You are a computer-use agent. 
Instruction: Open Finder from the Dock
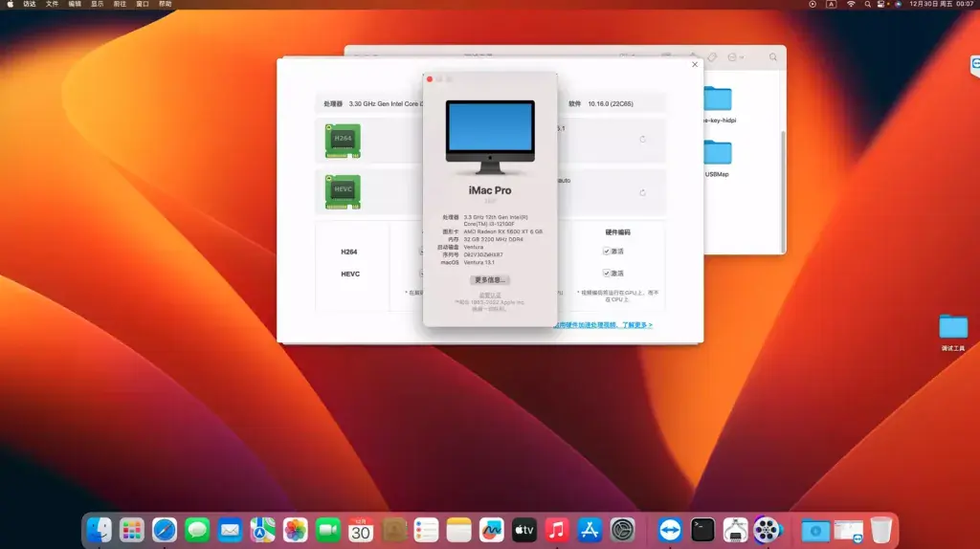coord(99,530)
